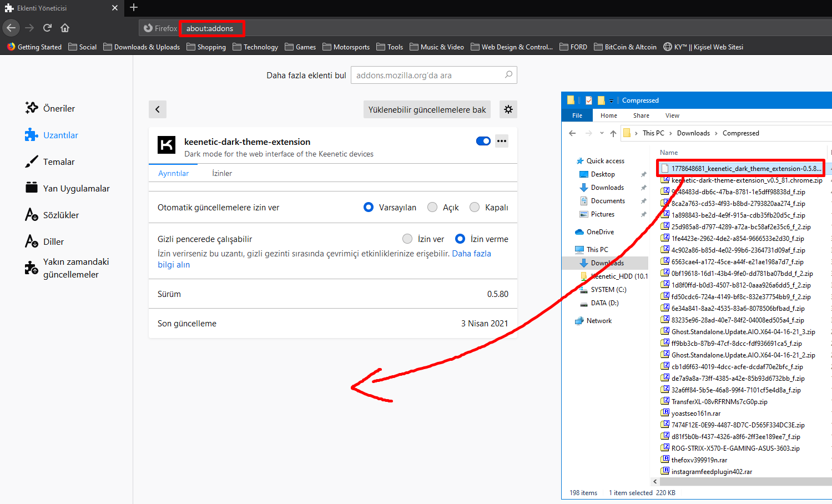Click This PC in the Explorer breadcrumb

pyautogui.click(x=653, y=133)
